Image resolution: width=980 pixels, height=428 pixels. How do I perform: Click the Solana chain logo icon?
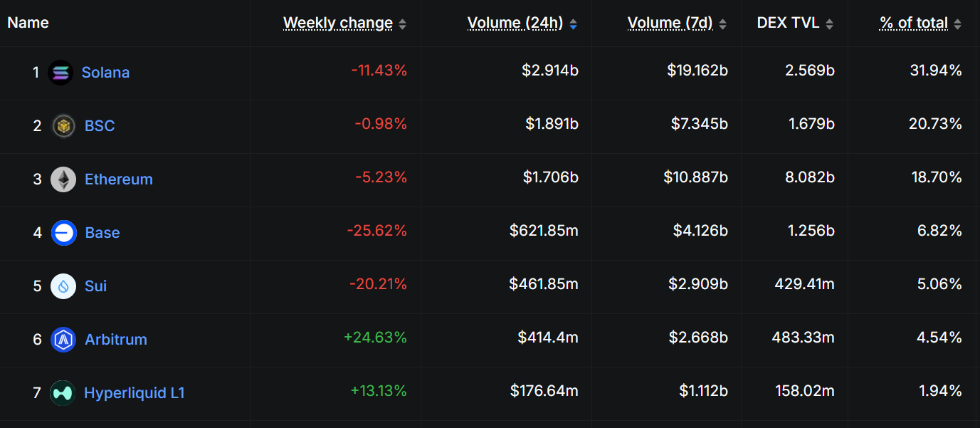coord(60,73)
